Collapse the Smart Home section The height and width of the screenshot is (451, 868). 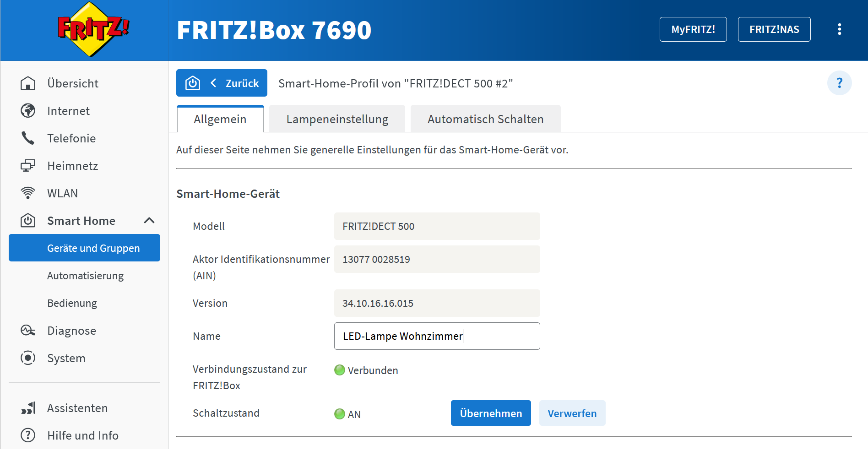click(149, 220)
